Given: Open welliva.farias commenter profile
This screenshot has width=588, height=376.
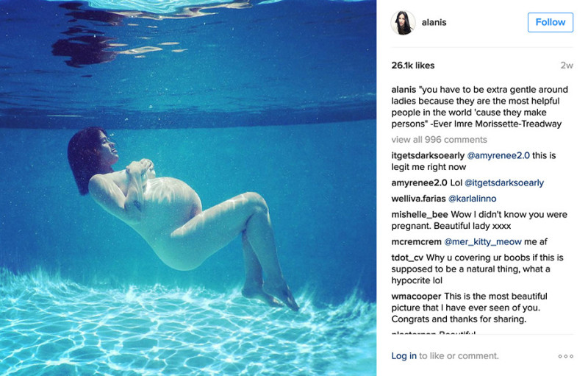Looking at the screenshot, I should click(418, 199).
